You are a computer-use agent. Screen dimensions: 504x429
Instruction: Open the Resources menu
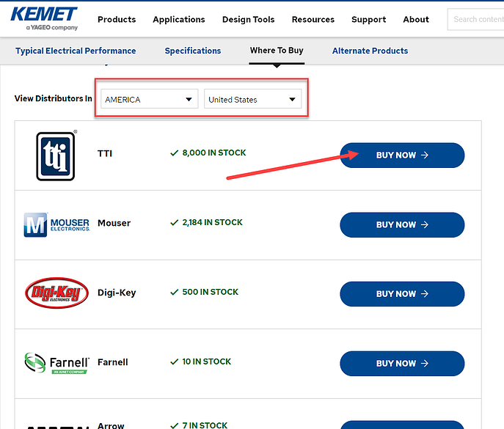313,20
